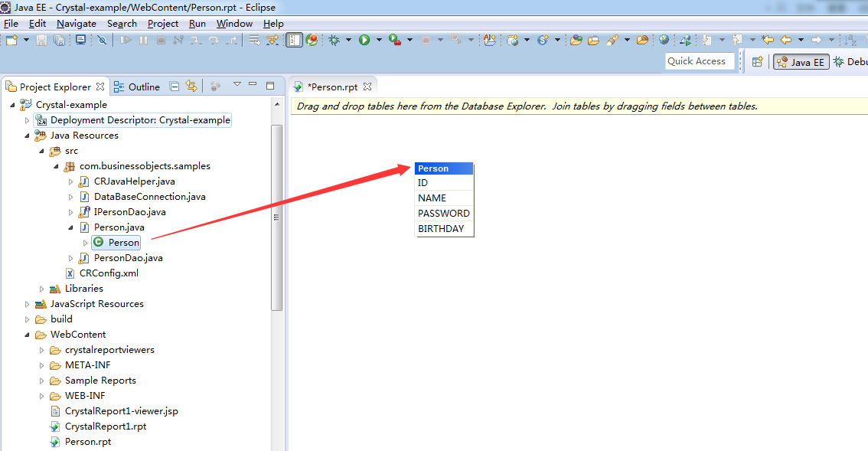Toggle Link with Editor in Project Explorer
868x451 pixels.
[191, 87]
